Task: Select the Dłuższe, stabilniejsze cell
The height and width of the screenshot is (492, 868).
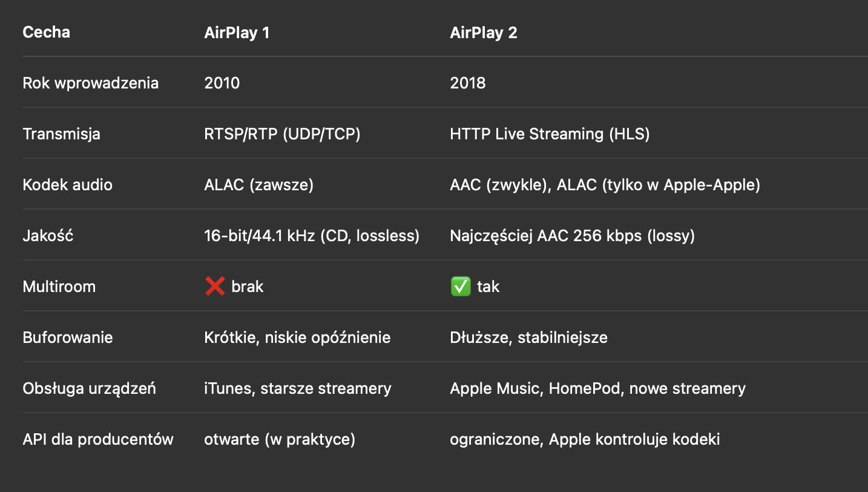Action: [x=528, y=337]
